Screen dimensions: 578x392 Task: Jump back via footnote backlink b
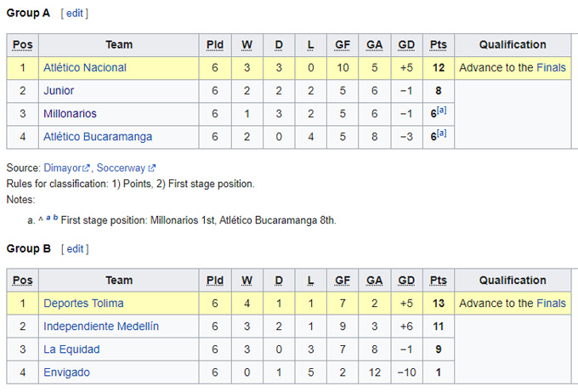(x=54, y=219)
